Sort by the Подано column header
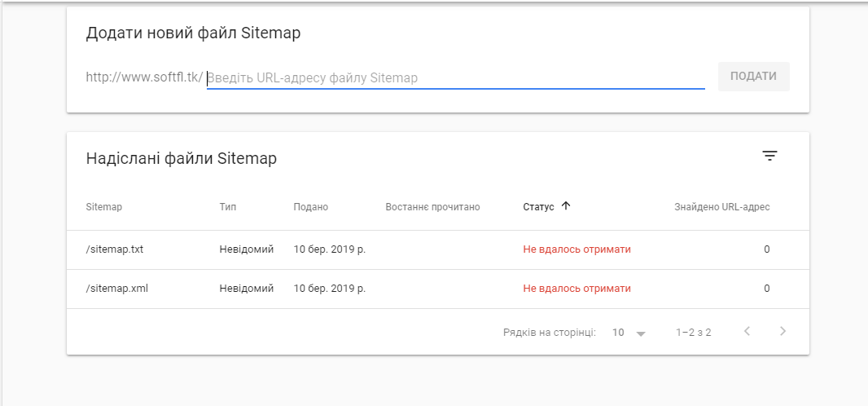The height and width of the screenshot is (406, 868). pos(311,207)
